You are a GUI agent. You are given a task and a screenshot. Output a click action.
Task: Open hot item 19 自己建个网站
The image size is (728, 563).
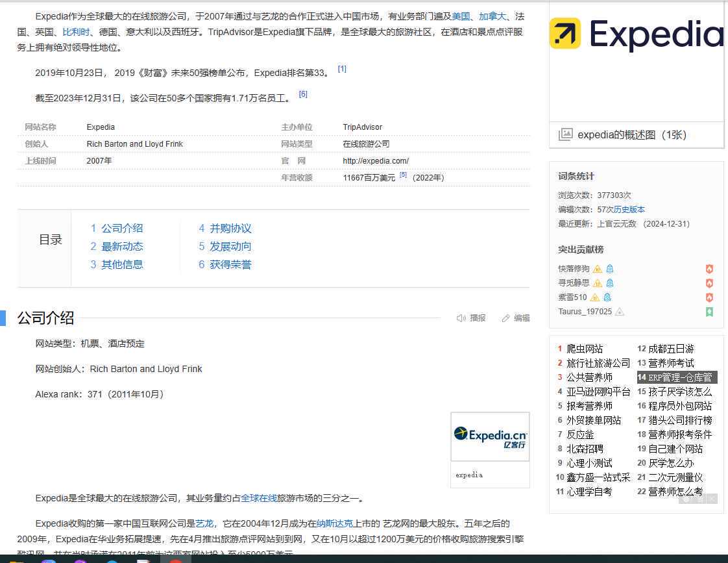tap(675, 449)
